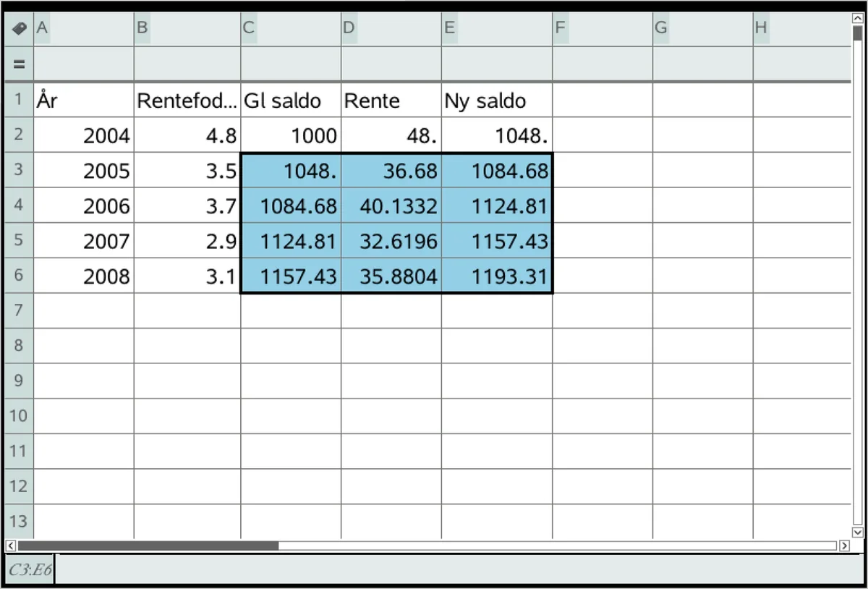The width and height of the screenshot is (868, 589).
Task: Click the "Rentefod..." heading cell
Action: coord(187,100)
